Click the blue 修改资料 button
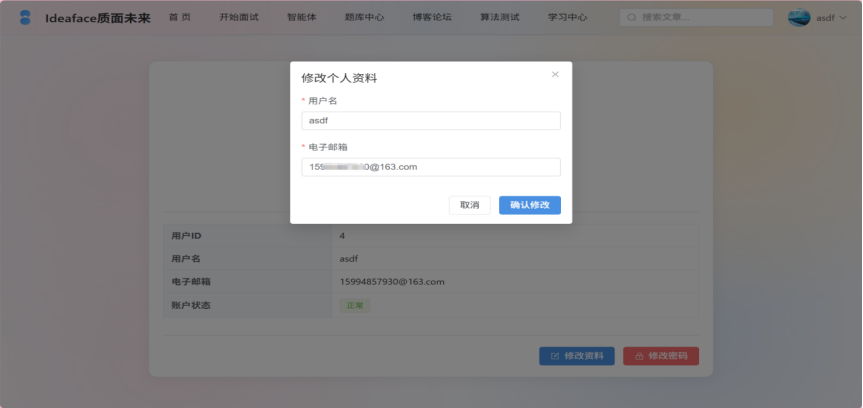 [x=577, y=356]
